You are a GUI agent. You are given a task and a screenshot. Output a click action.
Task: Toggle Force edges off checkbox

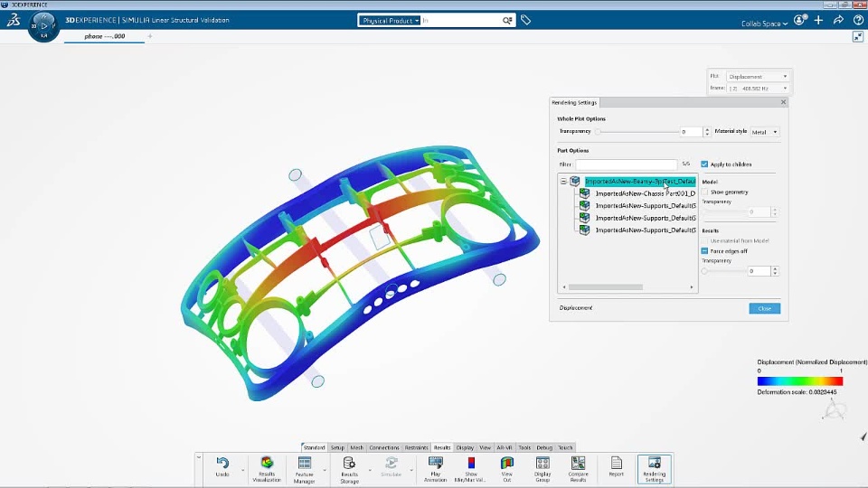704,250
